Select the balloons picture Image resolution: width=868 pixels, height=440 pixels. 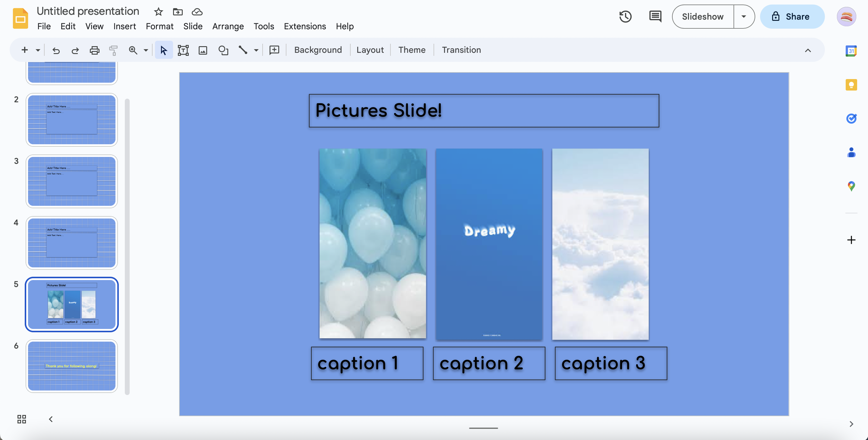point(373,244)
